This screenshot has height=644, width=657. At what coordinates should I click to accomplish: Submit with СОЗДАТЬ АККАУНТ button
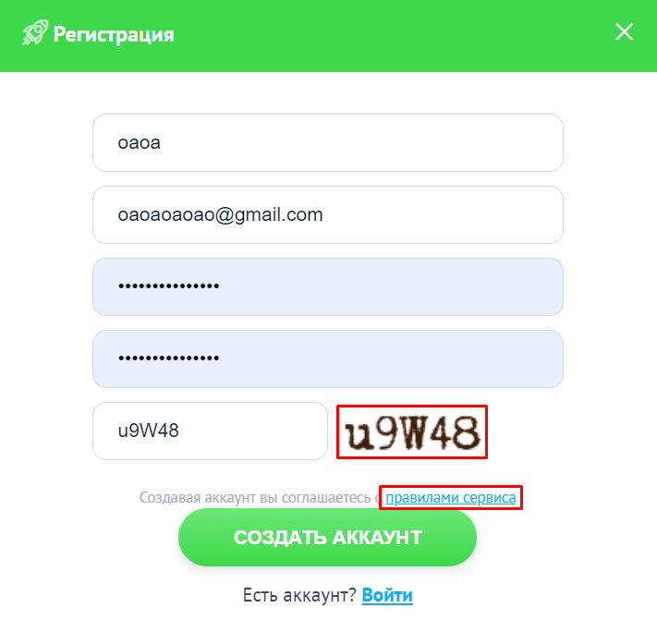(328, 538)
